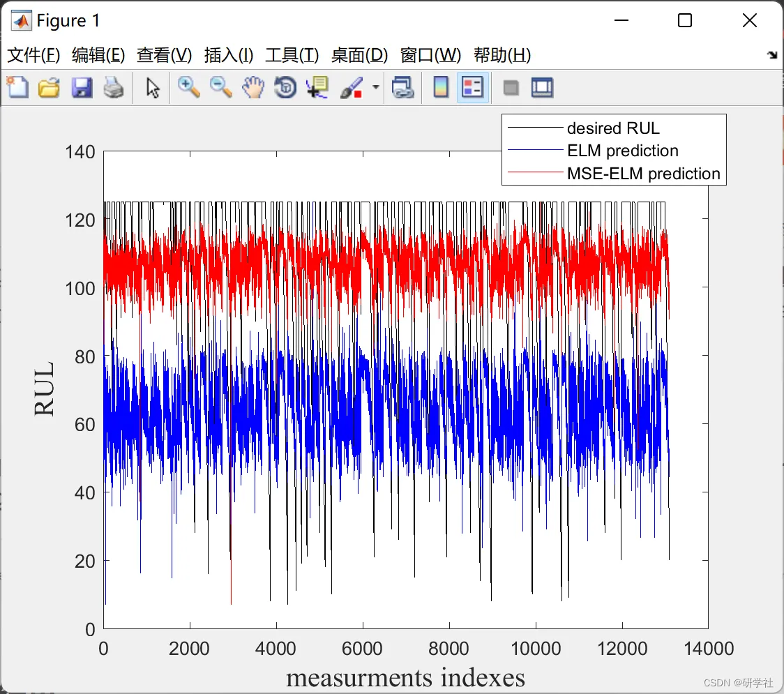
Task: Select the Brush data tool
Action: pyautogui.click(x=352, y=88)
